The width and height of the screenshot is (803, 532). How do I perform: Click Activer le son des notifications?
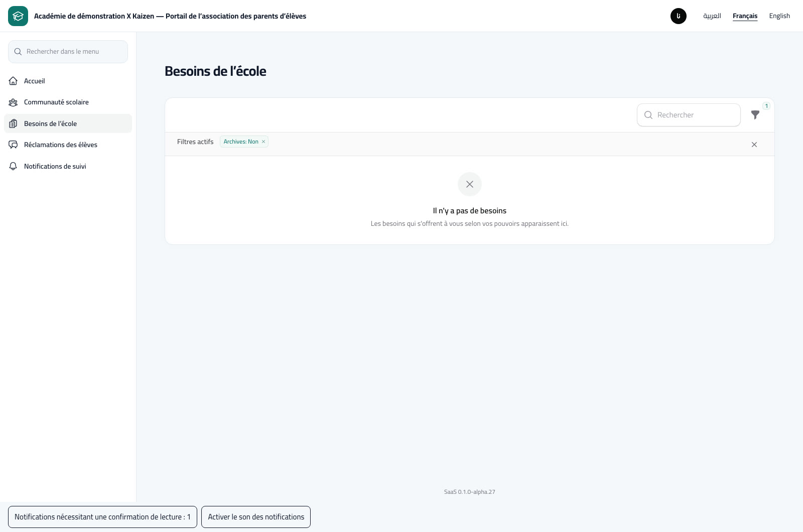click(256, 517)
